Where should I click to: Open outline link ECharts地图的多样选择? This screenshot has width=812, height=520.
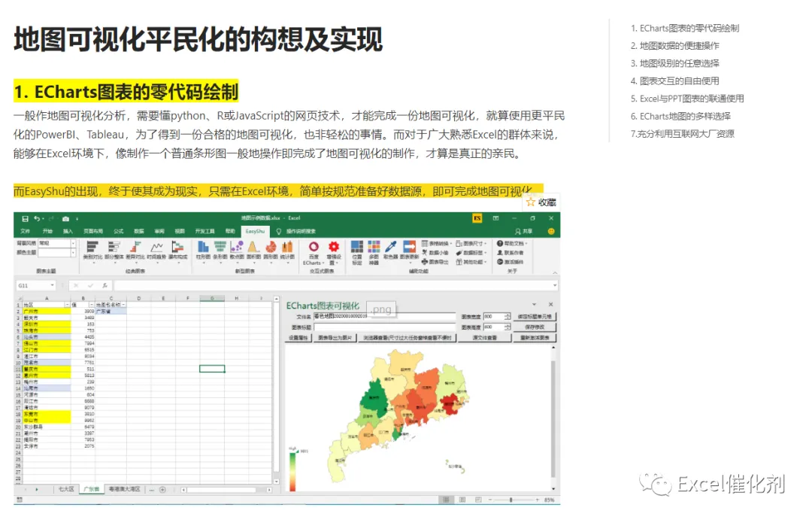680,116
